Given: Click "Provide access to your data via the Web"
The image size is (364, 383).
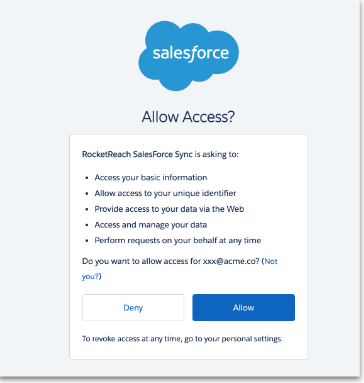Looking at the screenshot, I should click(x=169, y=209).
